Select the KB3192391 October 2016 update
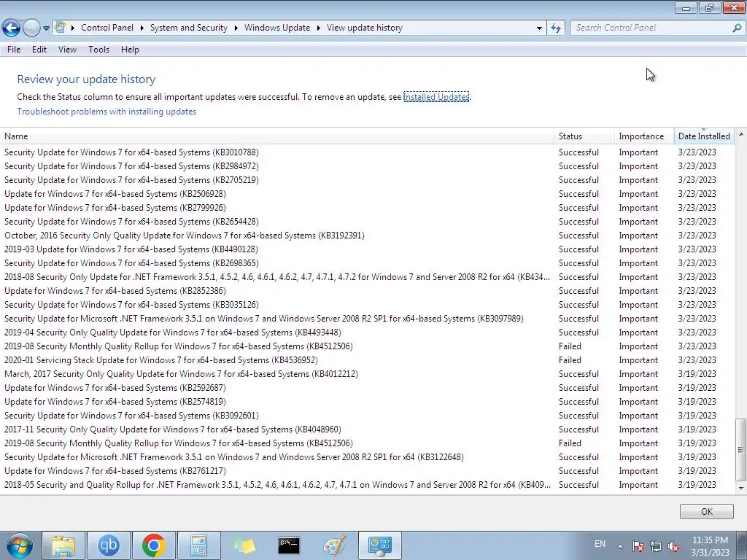The image size is (747, 560). point(367,236)
